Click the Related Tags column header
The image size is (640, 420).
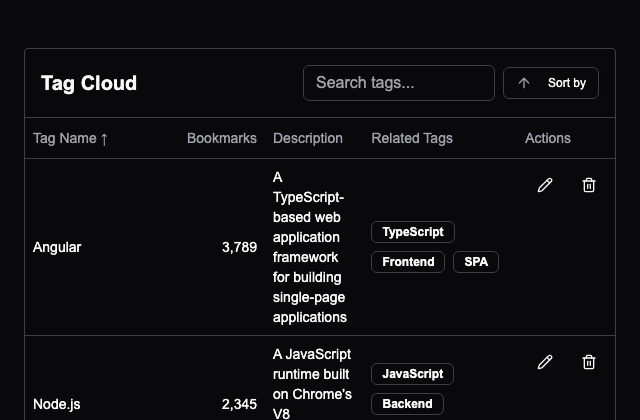[412, 138]
